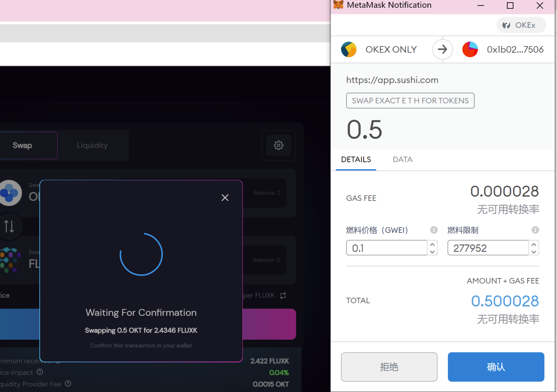Click the gradient swap button's pink end
557x392 pixels.
tap(269, 324)
